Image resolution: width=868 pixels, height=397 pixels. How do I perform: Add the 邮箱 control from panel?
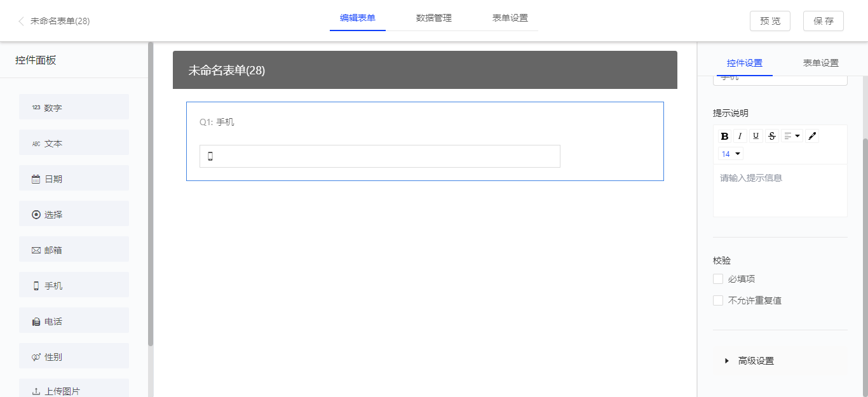pos(74,250)
